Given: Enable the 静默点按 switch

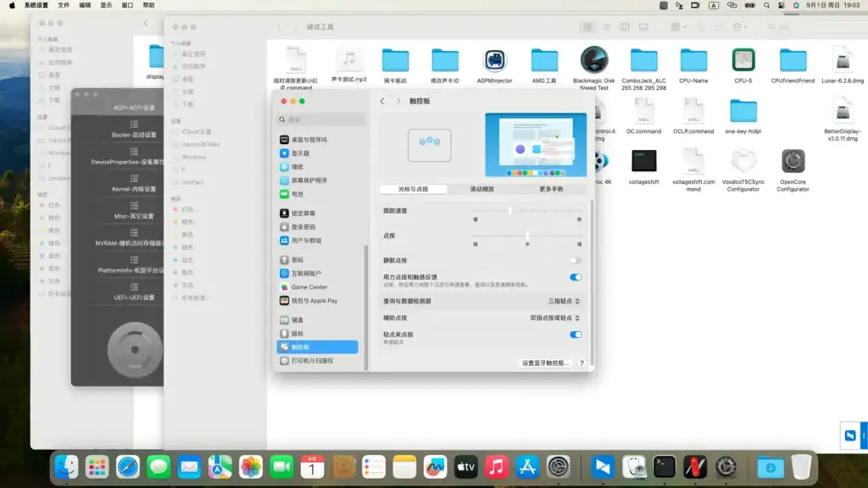Looking at the screenshot, I should pyautogui.click(x=576, y=261).
